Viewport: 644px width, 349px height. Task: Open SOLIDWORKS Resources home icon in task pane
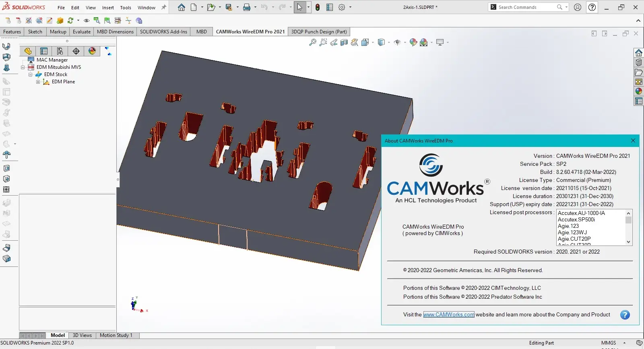click(639, 53)
